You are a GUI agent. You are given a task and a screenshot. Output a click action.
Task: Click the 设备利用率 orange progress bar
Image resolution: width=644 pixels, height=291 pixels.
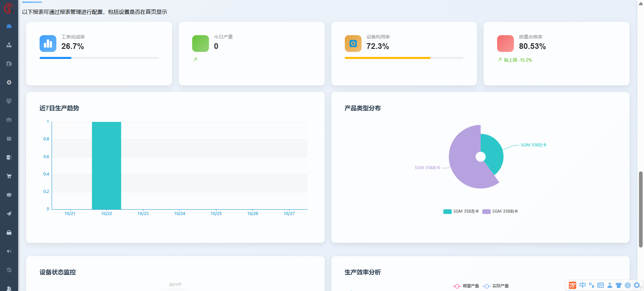(387, 58)
